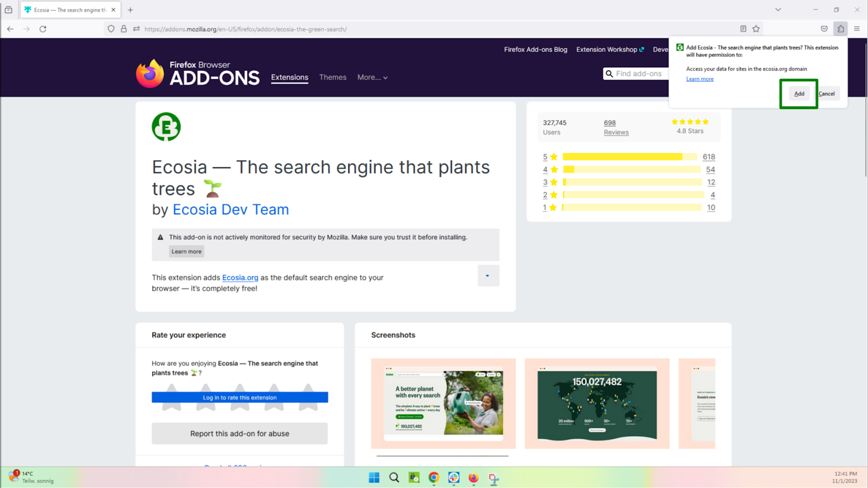Viewport: 868px width, 488px height.
Task: Click the address bar URL
Action: [x=245, y=29]
